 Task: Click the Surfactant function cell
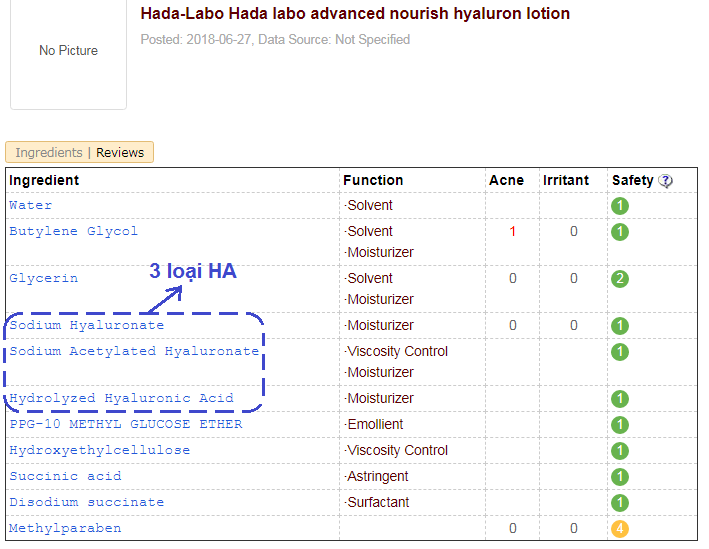(376, 502)
